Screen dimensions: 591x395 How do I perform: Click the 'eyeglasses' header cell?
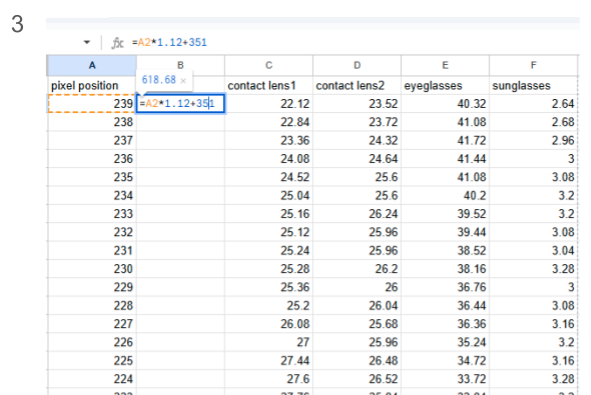click(445, 86)
